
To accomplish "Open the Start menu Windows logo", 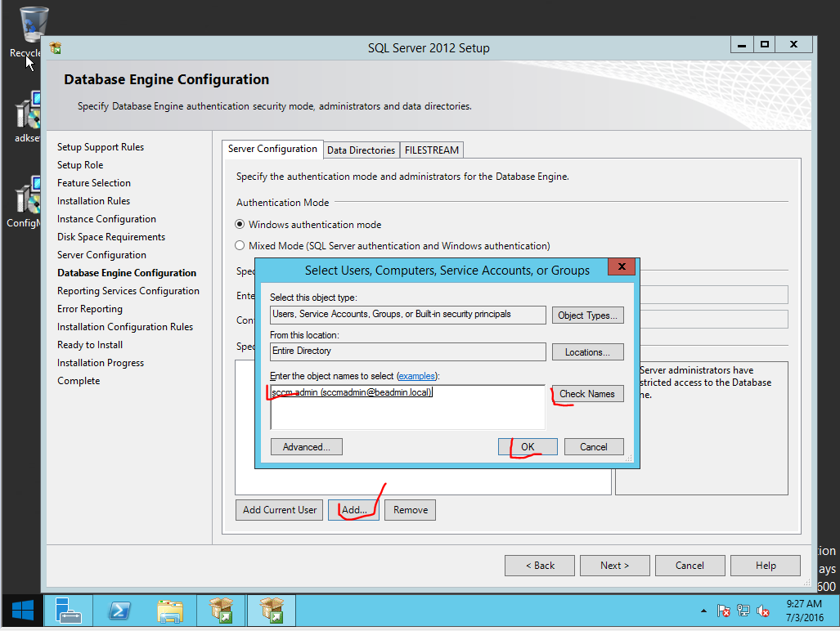I will 23,610.
